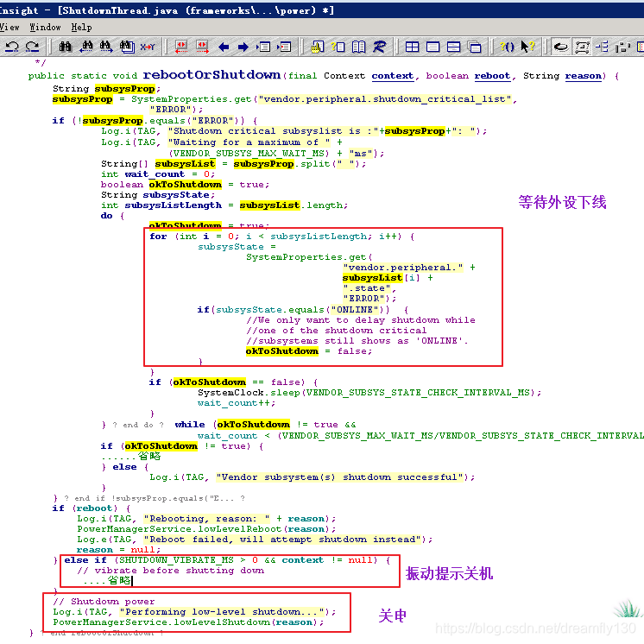The width and height of the screenshot is (644, 644).
Task: Click 'subsysListLength' in the int declaration
Action: point(173,205)
